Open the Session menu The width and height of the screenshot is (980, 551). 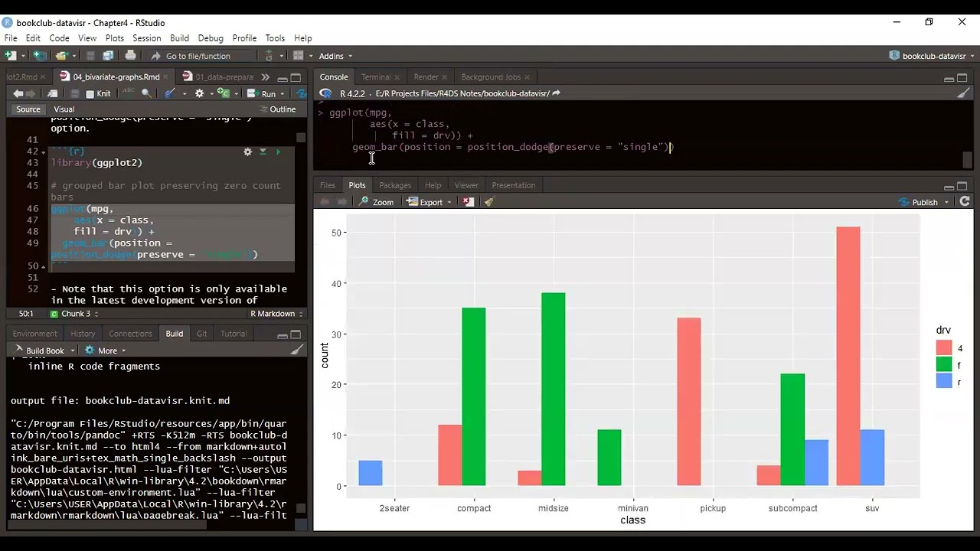[x=146, y=38]
